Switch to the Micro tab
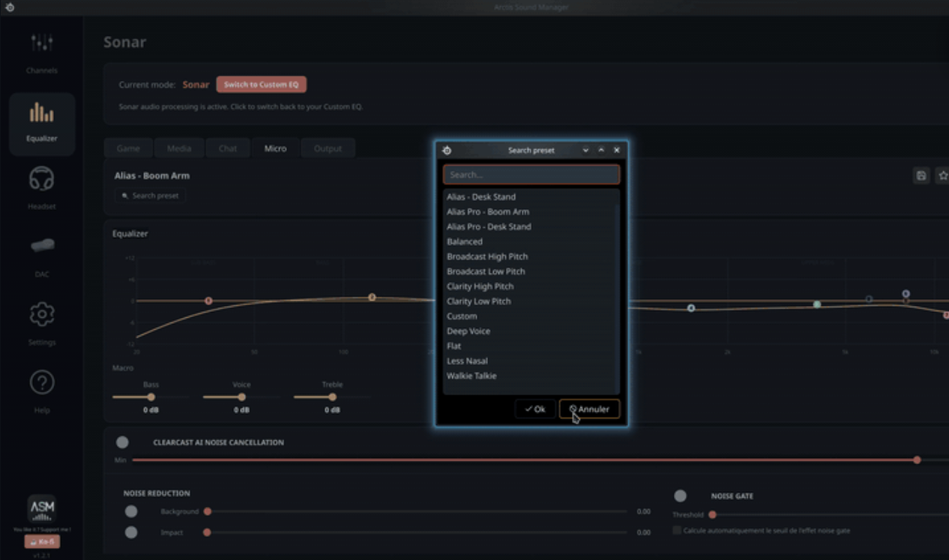 click(x=275, y=148)
